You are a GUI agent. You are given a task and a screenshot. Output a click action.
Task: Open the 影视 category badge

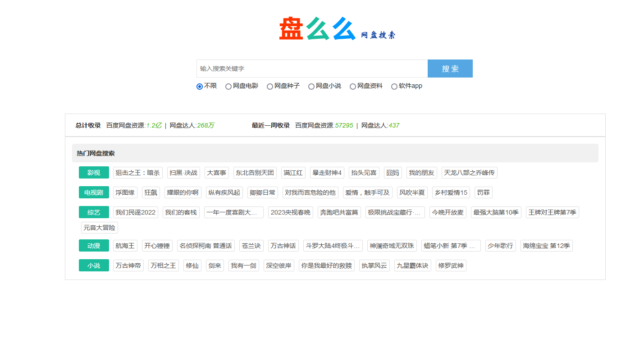coord(94,172)
